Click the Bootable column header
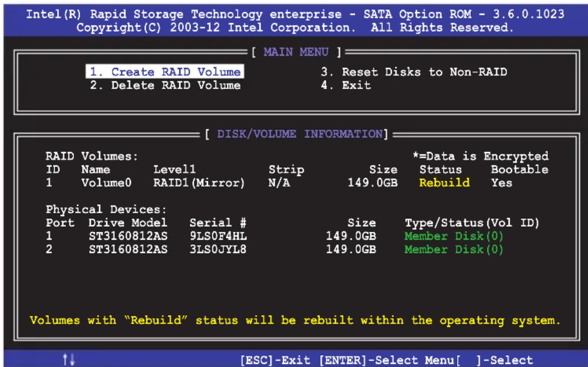 pyautogui.click(x=520, y=170)
